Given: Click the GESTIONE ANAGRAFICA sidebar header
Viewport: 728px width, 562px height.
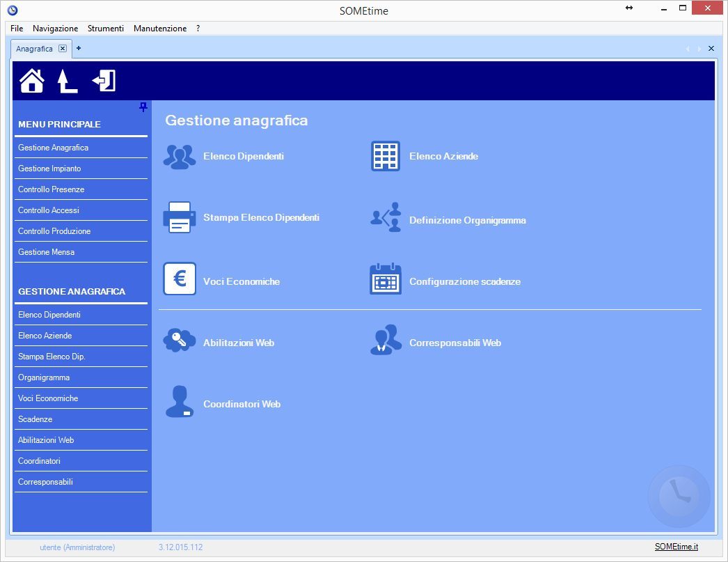Looking at the screenshot, I should (x=72, y=292).
